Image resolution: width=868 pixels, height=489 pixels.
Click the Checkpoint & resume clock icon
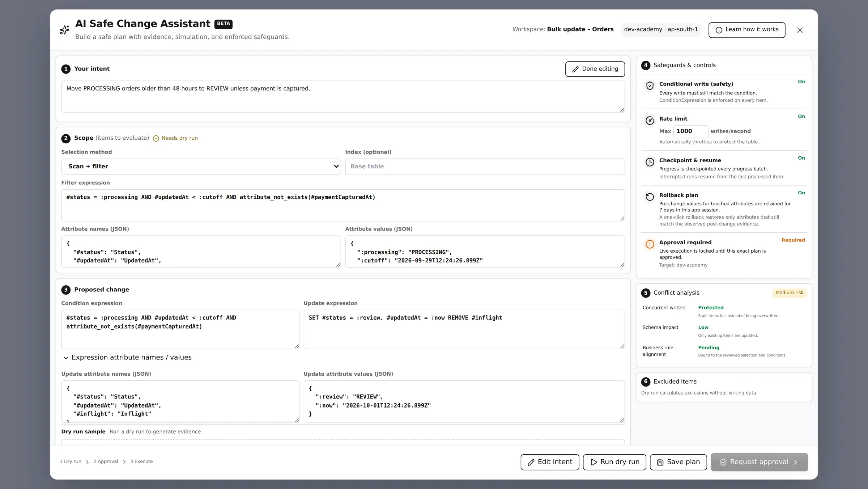click(x=650, y=162)
